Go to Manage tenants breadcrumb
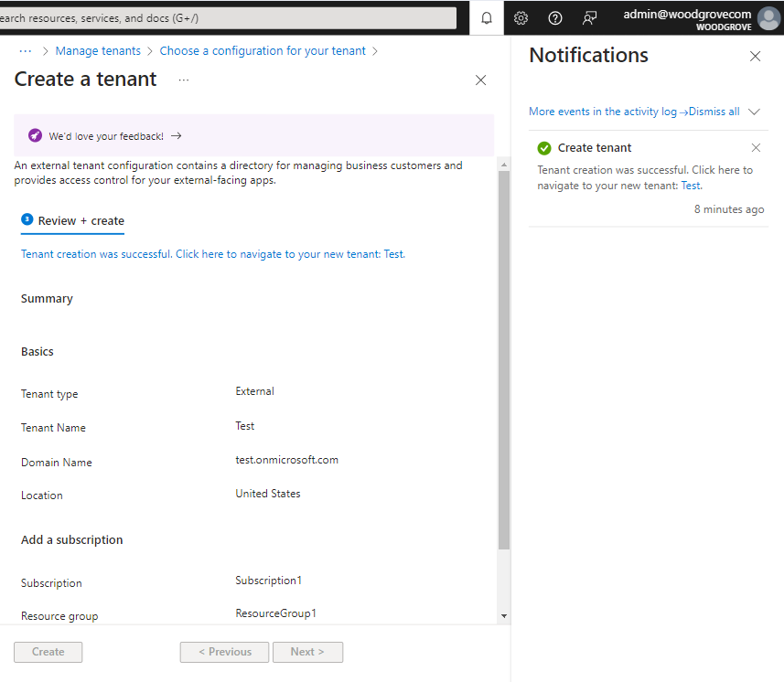The width and height of the screenshot is (784, 682). [x=98, y=51]
